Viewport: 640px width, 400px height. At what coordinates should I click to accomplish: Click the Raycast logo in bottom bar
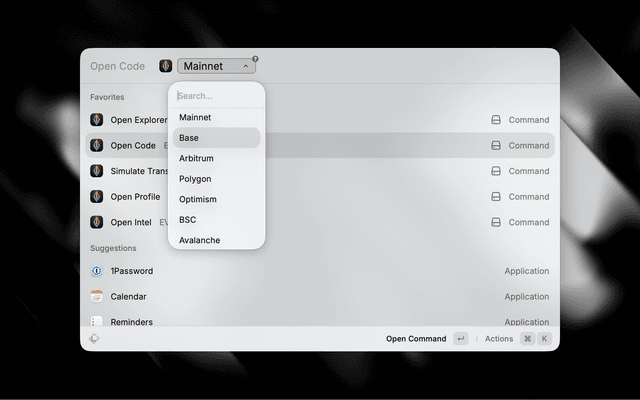94,339
